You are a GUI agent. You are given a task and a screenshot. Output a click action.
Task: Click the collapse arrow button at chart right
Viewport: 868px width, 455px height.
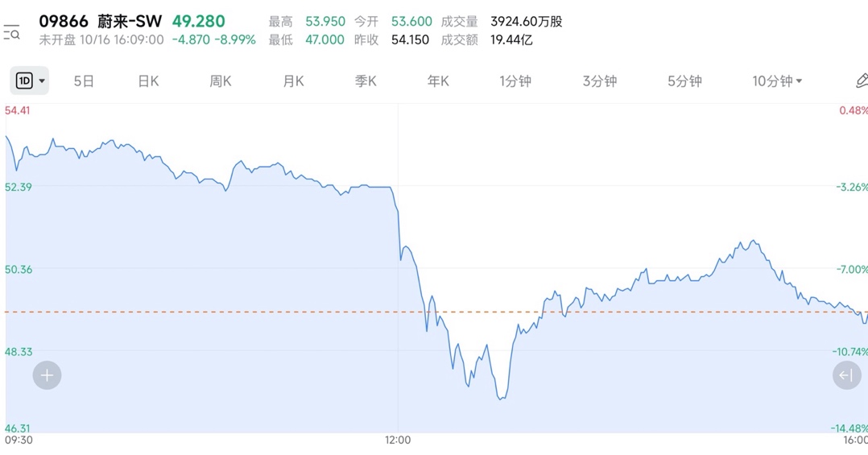tap(846, 375)
